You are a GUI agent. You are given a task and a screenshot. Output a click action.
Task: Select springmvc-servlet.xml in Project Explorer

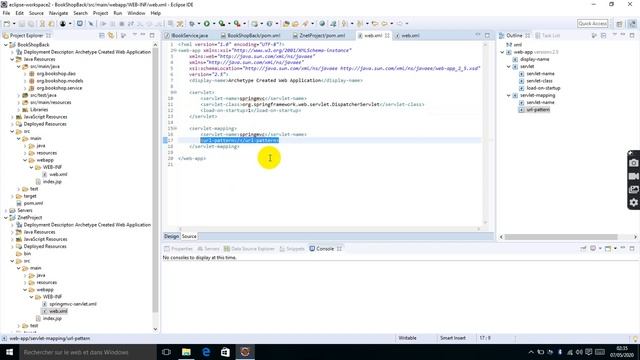tap(73, 304)
